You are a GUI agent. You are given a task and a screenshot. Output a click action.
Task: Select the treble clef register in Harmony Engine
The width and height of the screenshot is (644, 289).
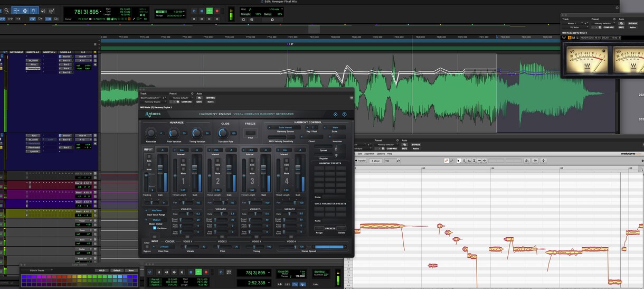point(336,148)
